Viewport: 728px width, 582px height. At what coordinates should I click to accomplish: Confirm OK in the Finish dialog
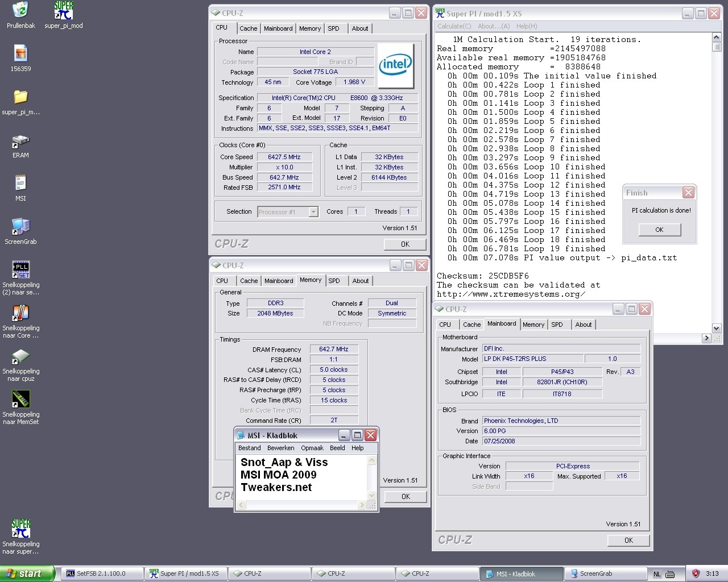pos(659,230)
